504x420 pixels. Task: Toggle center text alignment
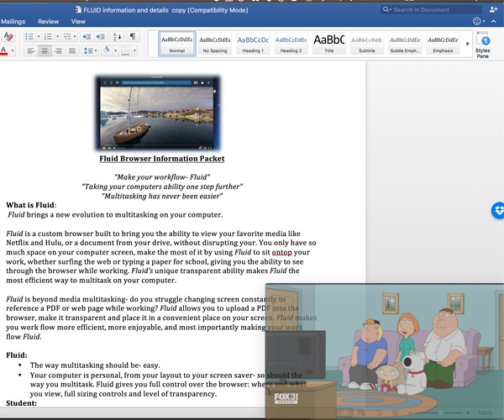coord(45,50)
